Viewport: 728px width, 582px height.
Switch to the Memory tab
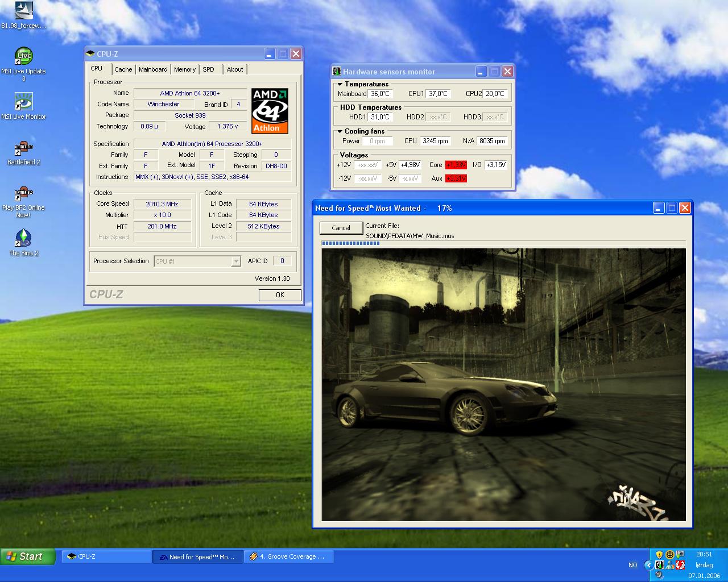(185, 69)
